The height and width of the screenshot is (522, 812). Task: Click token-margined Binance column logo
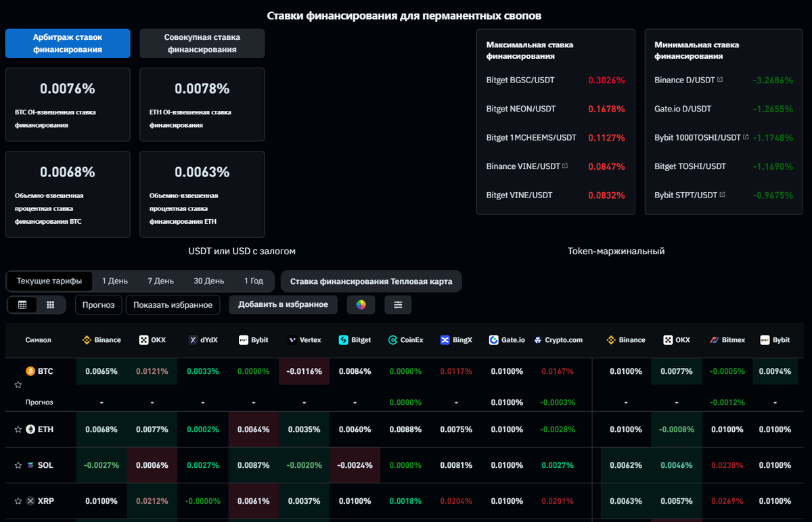coord(611,340)
